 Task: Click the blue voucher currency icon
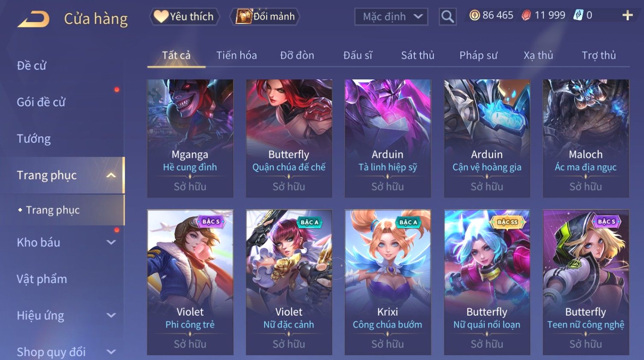coord(578,15)
